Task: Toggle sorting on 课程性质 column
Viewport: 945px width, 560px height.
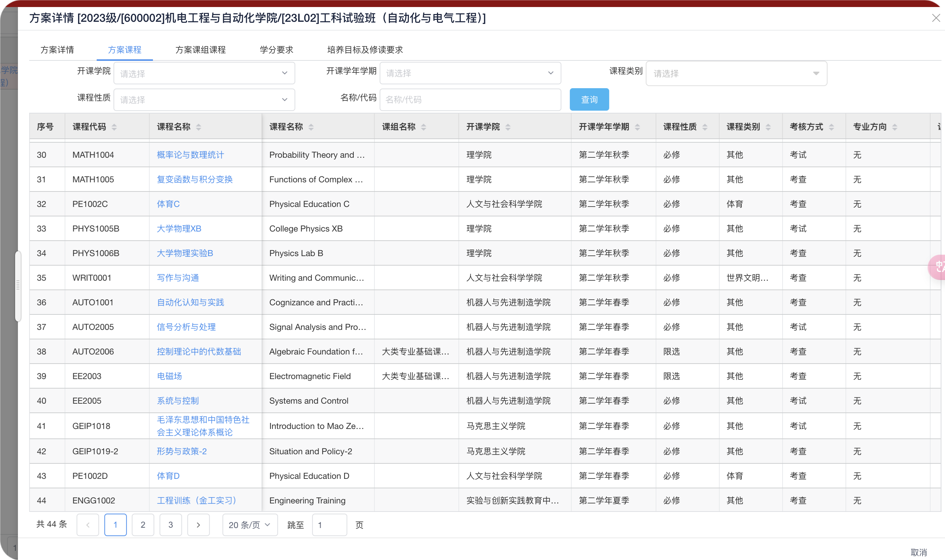Action: 705,127
